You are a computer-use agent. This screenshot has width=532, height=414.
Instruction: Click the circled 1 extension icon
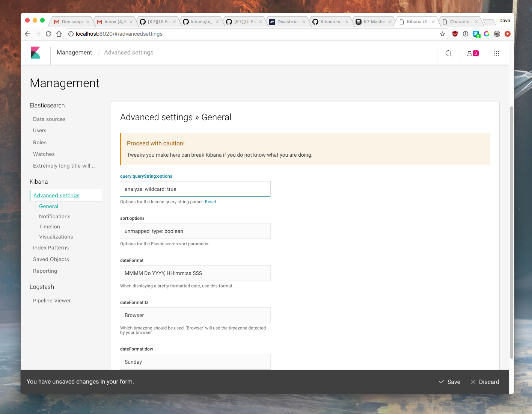click(x=466, y=34)
